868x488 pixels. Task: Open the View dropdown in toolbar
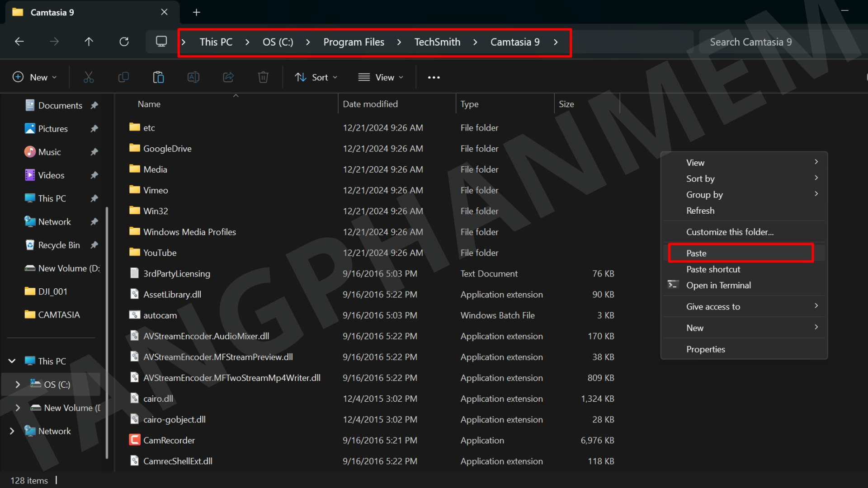(x=381, y=77)
